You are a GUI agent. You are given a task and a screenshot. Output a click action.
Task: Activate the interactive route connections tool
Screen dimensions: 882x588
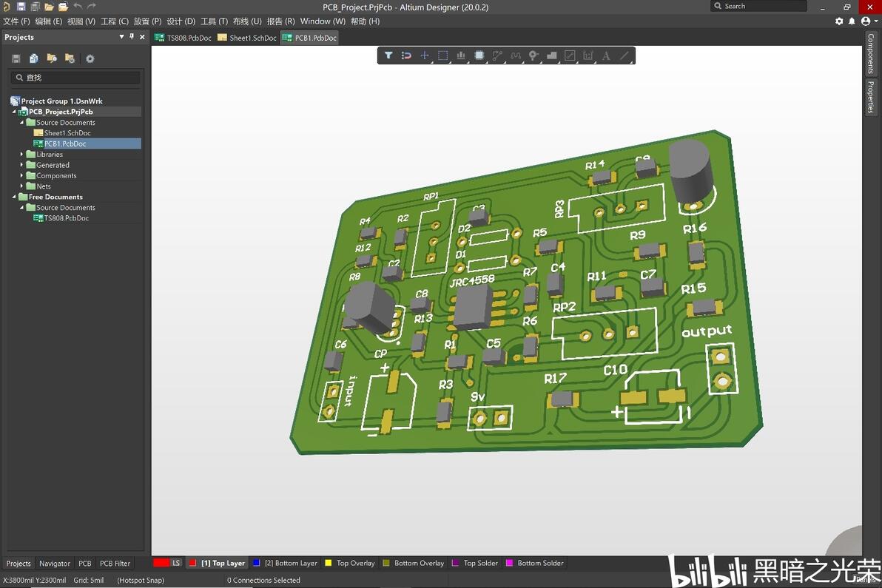pos(497,55)
